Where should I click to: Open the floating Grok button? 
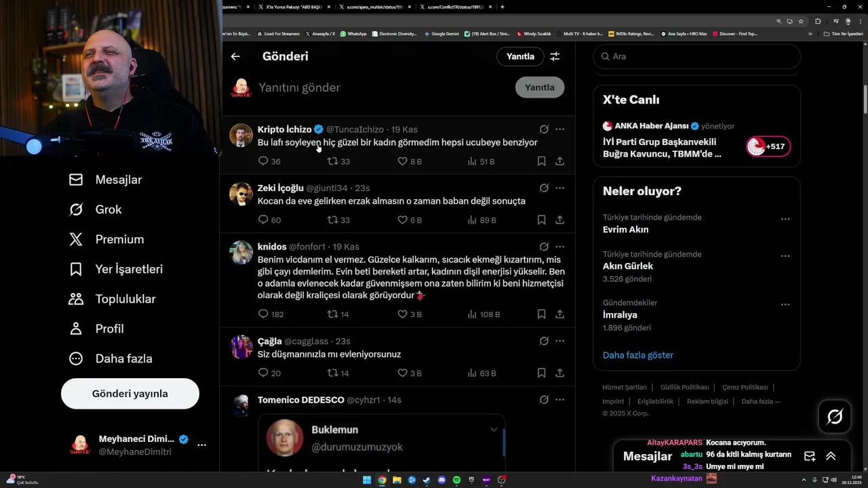[x=835, y=417]
